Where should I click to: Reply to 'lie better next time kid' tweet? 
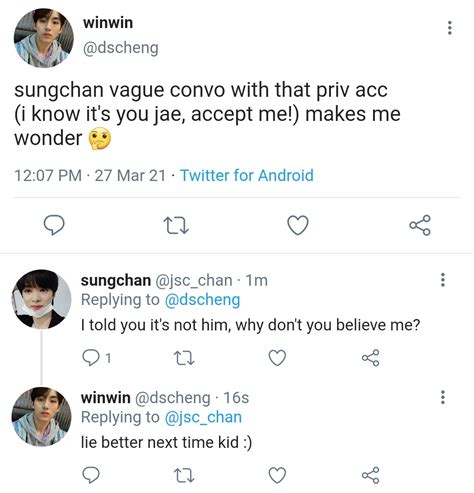[x=91, y=475]
